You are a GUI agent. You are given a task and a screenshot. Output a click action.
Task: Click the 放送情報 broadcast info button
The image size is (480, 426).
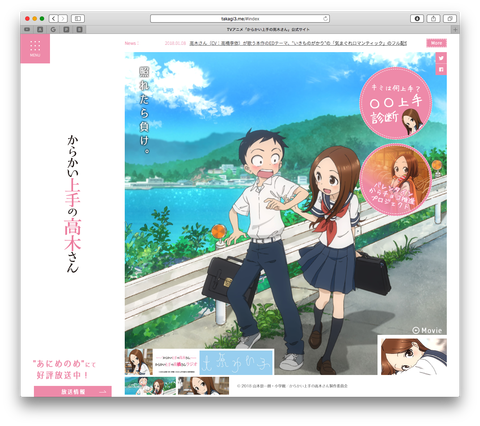point(73,392)
